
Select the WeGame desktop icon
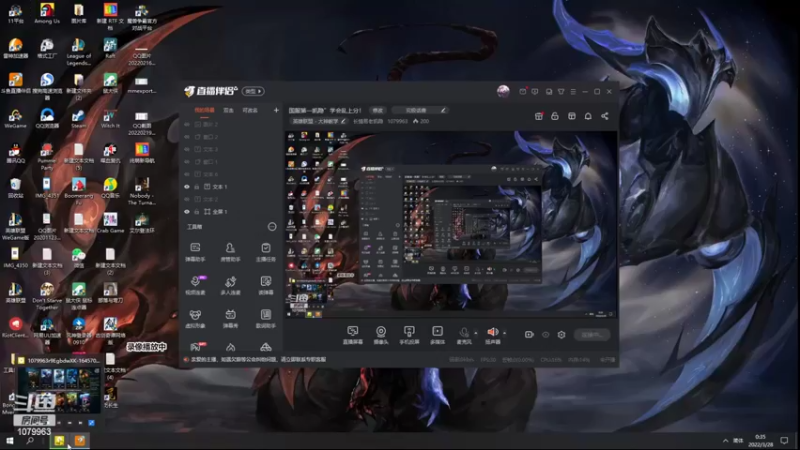click(x=15, y=119)
